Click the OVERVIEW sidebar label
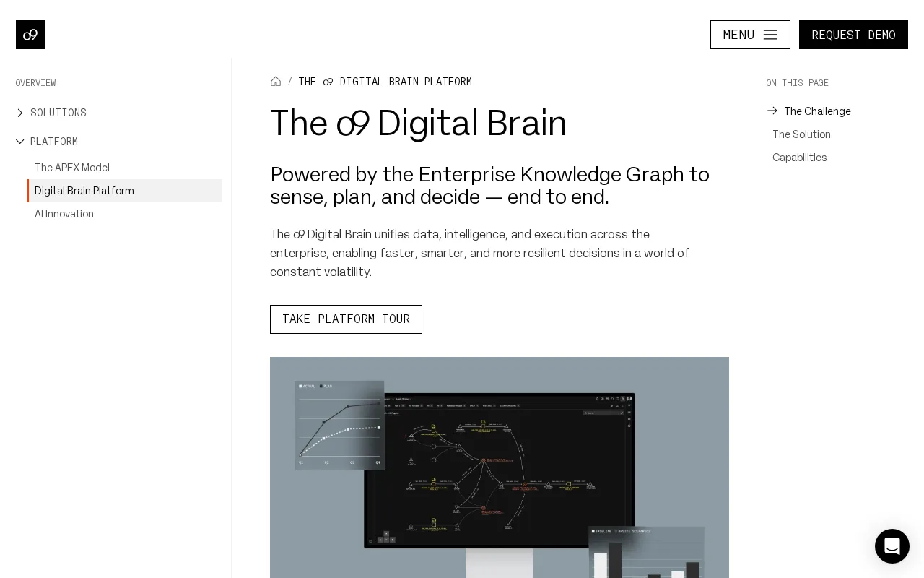Viewport: 924px width, 578px height. (35, 83)
